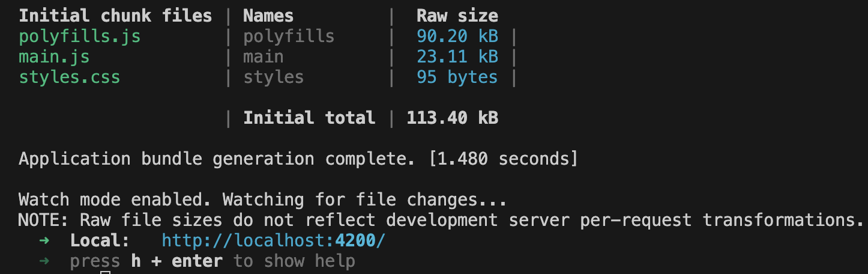868x274 pixels.
Task: Click the Initial total label
Action: coord(309,118)
